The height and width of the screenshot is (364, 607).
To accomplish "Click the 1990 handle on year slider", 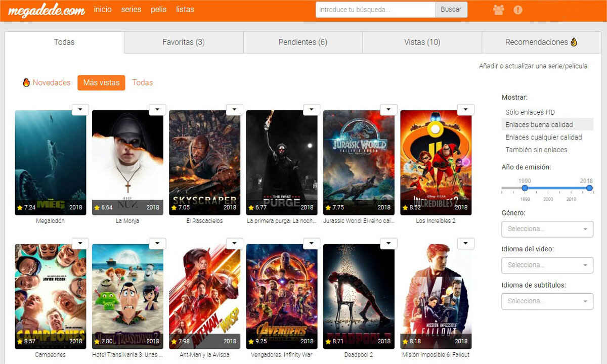I will 525,188.
